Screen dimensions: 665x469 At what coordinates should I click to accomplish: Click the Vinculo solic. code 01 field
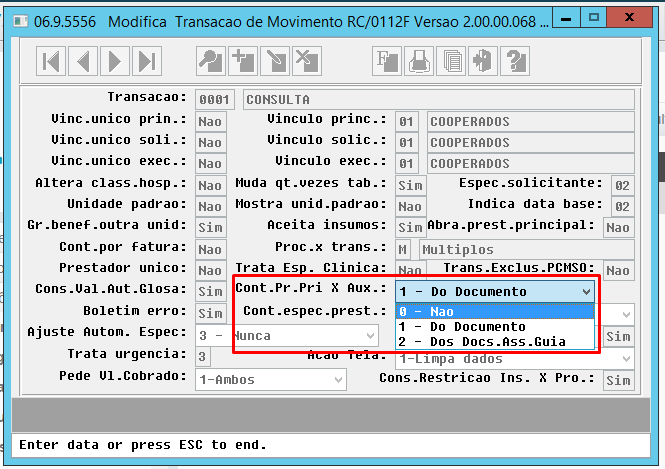coord(406,142)
